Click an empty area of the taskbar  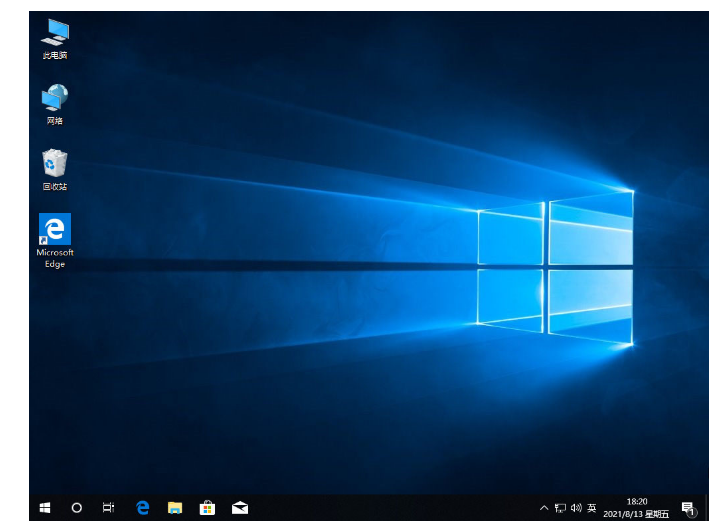(400, 508)
